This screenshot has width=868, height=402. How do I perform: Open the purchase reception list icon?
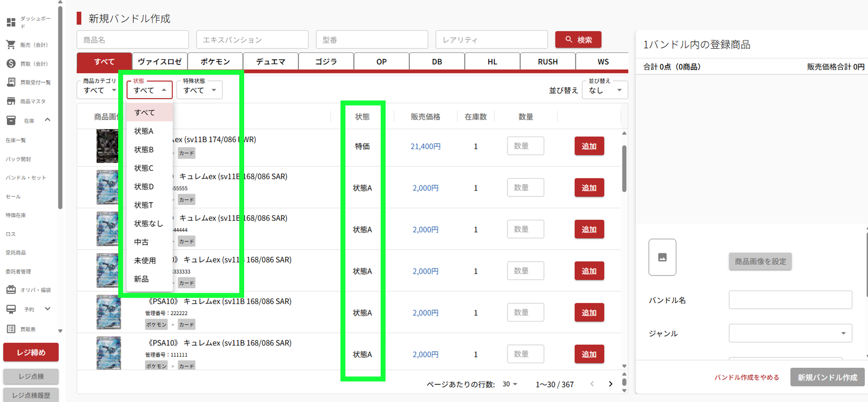pos(11,82)
